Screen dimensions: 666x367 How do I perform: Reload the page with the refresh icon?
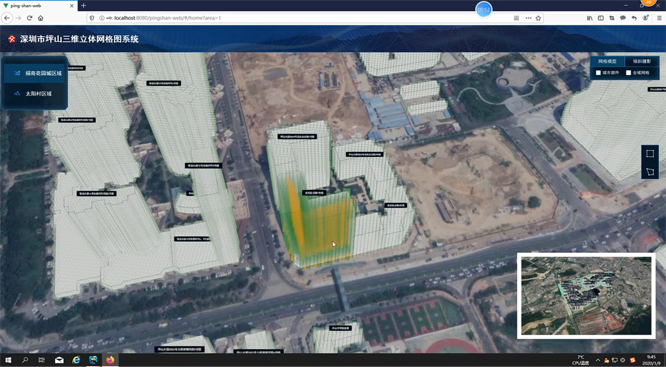coord(29,18)
